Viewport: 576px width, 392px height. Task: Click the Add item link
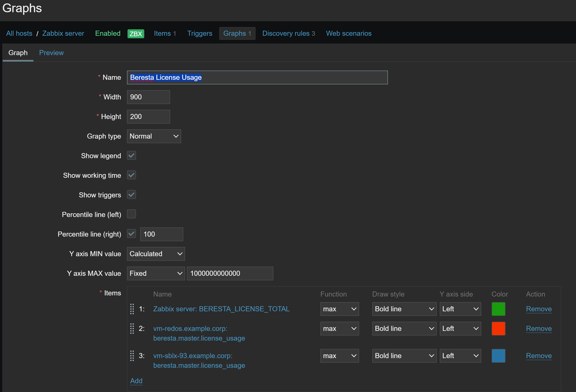136,381
